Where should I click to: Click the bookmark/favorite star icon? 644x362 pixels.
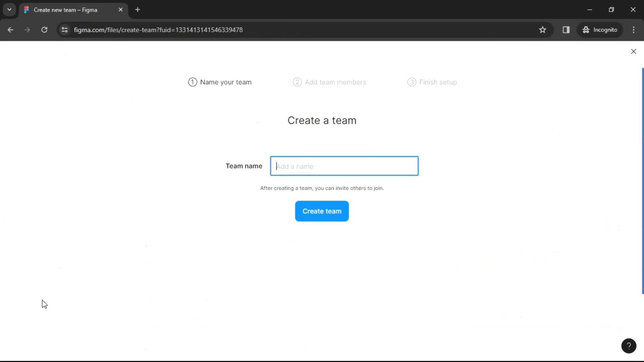(543, 30)
